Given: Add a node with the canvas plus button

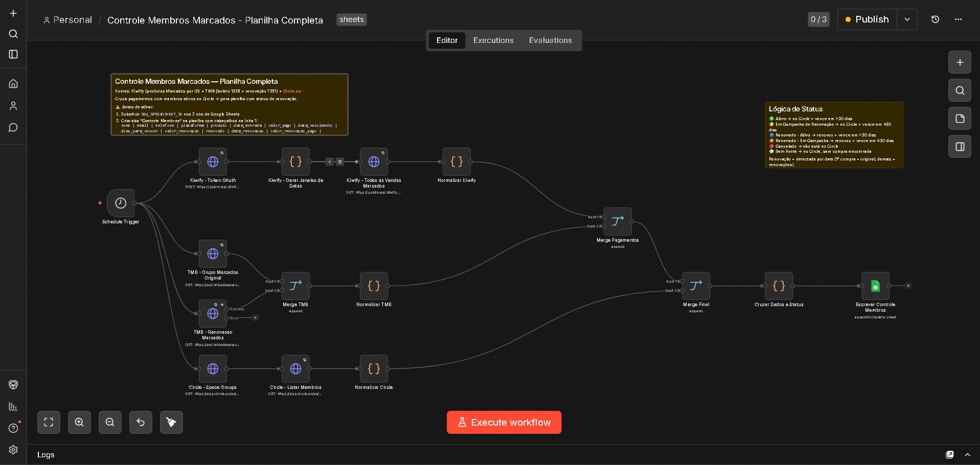Looking at the screenshot, I should [960, 62].
